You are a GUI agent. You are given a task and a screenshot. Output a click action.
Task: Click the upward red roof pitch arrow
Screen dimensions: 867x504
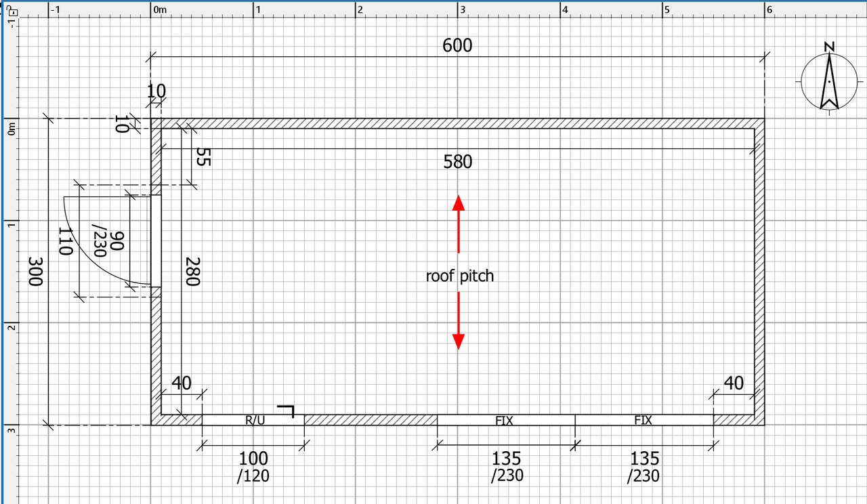click(459, 222)
